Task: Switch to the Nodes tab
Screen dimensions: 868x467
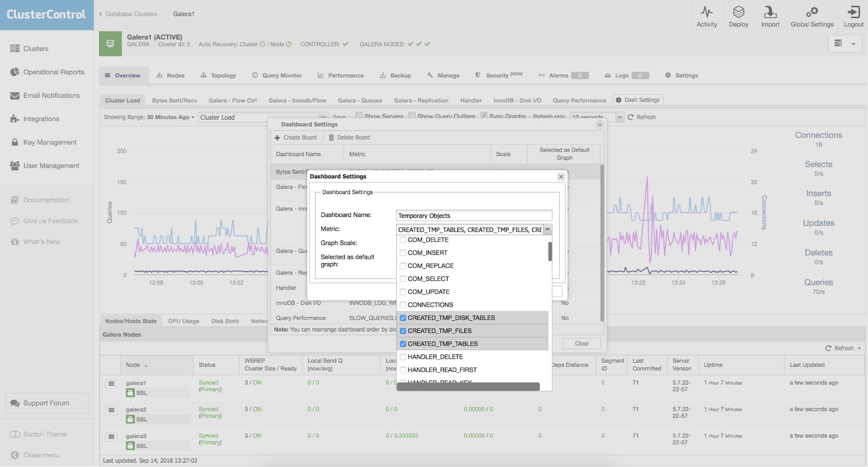Action: [x=171, y=76]
